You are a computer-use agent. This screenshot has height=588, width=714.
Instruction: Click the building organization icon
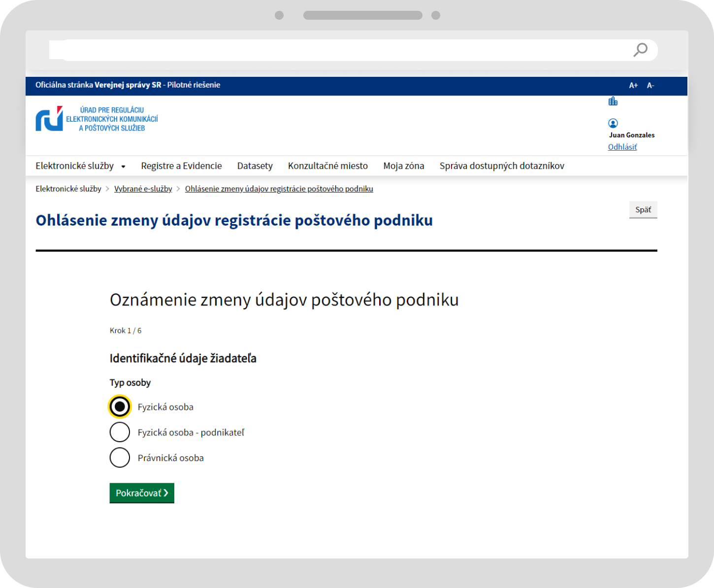(x=613, y=101)
